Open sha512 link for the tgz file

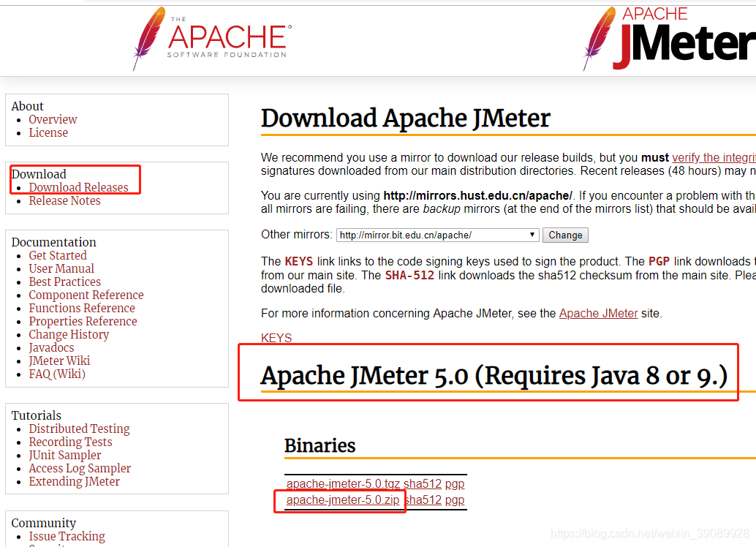coord(423,484)
